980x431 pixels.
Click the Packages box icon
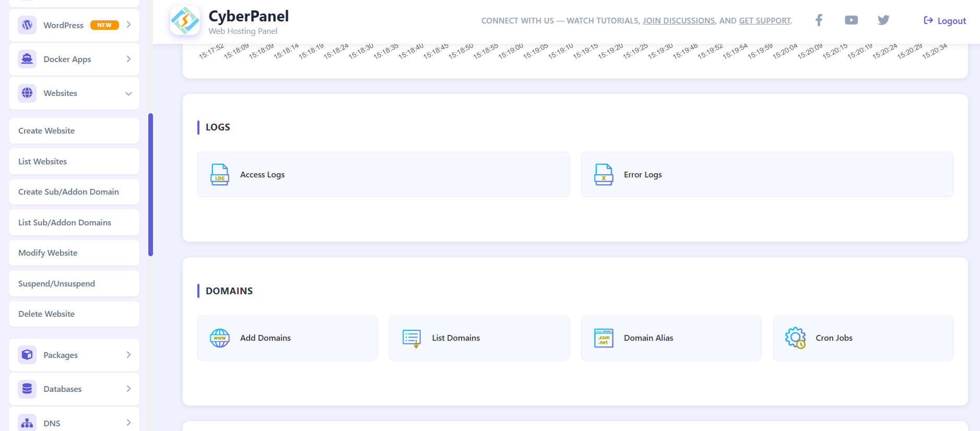(x=27, y=355)
